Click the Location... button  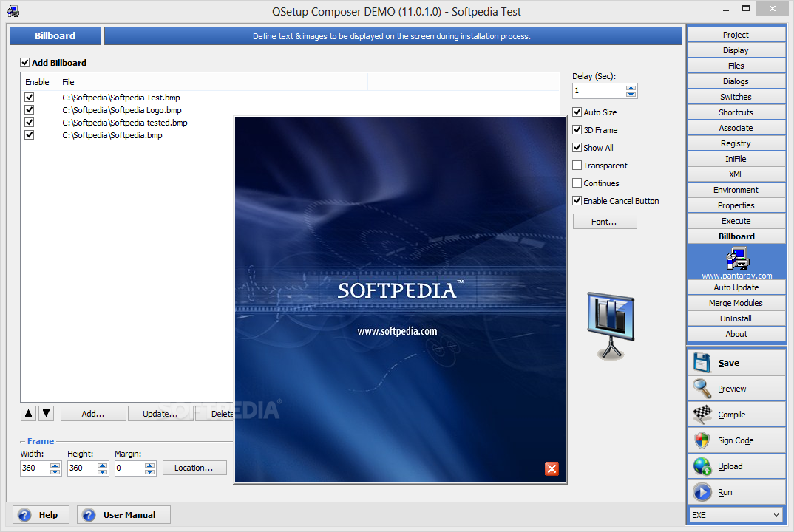(x=194, y=468)
